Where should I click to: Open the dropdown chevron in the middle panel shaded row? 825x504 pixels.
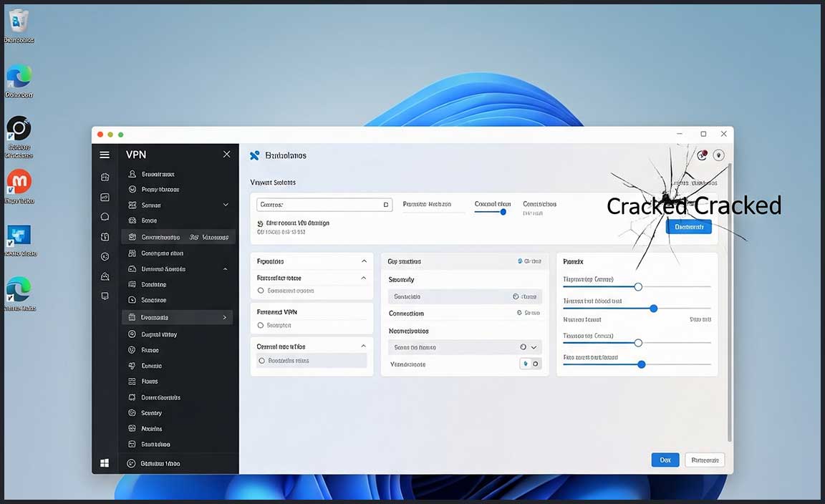pos(534,347)
